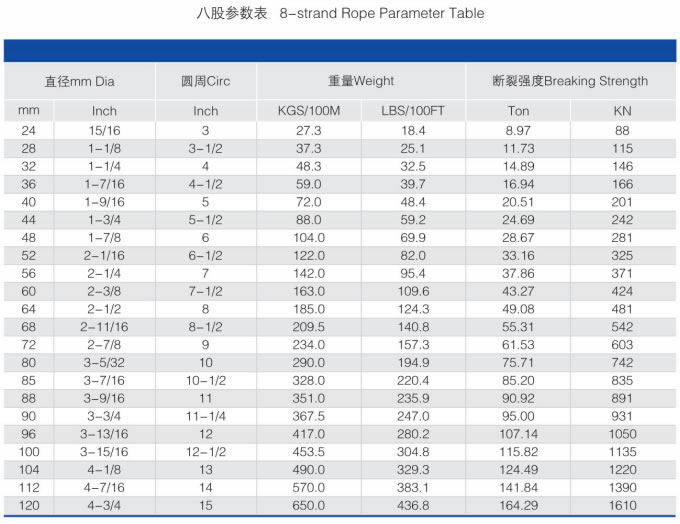Select the 1050 KN value cell

coord(623,434)
